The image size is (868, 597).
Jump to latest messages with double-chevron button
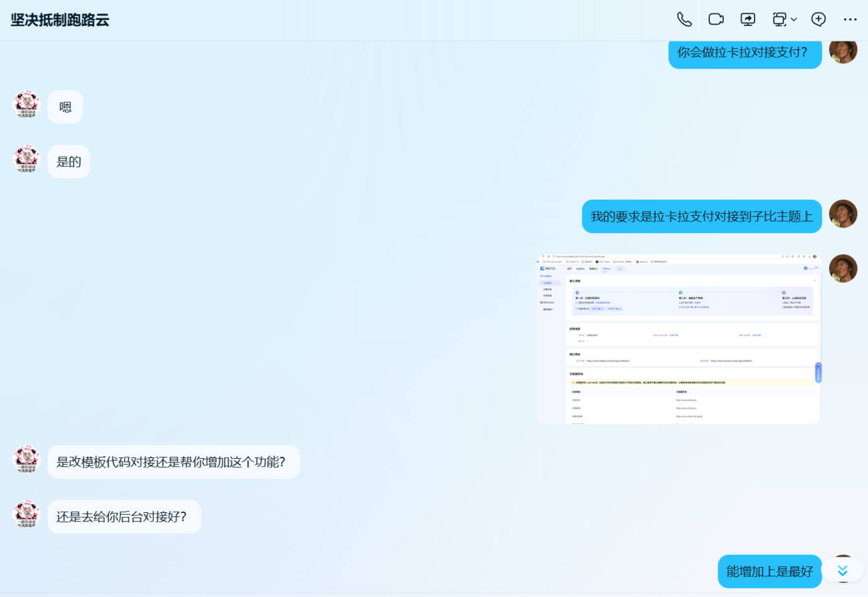pyautogui.click(x=842, y=570)
